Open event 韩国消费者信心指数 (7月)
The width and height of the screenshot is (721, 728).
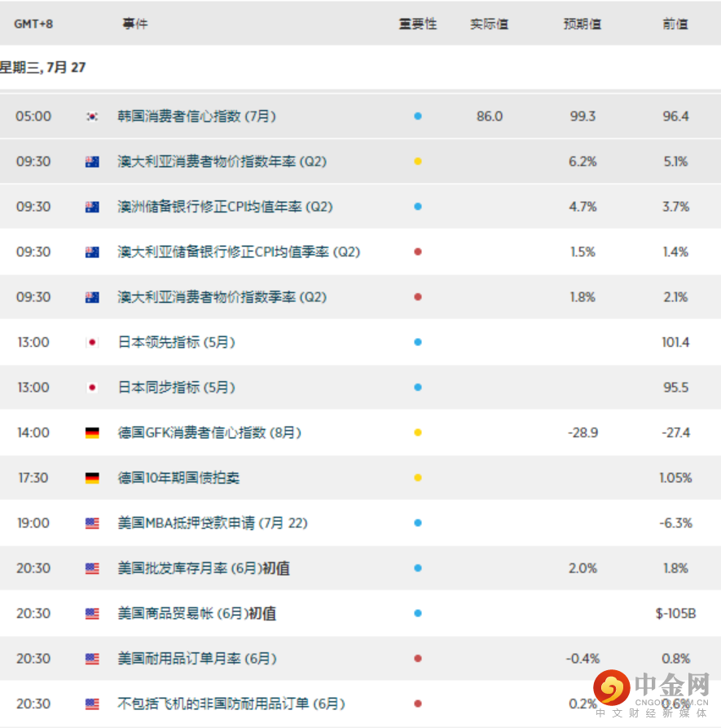click(197, 116)
